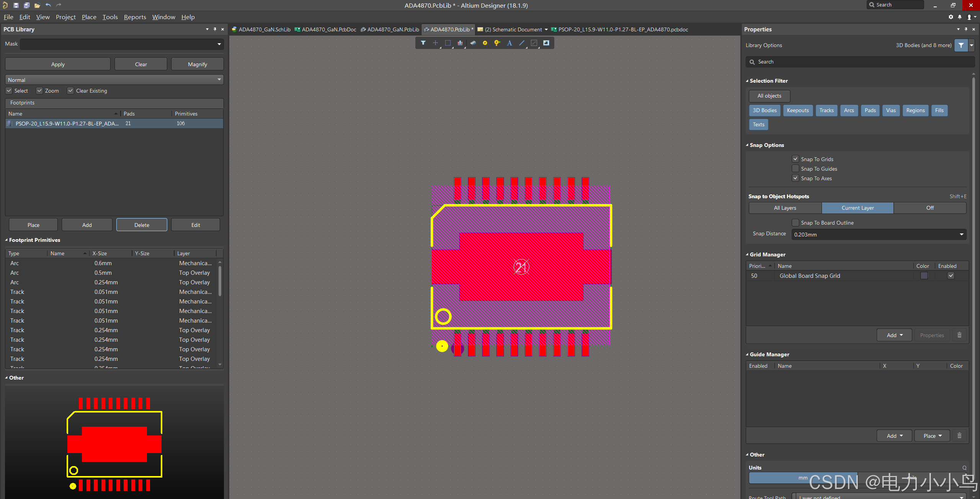Image resolution: width=980 pixels, height=499 pixels.
Task: Place a 3D body component
Action: pyautogui.click(x=473, y=43)
